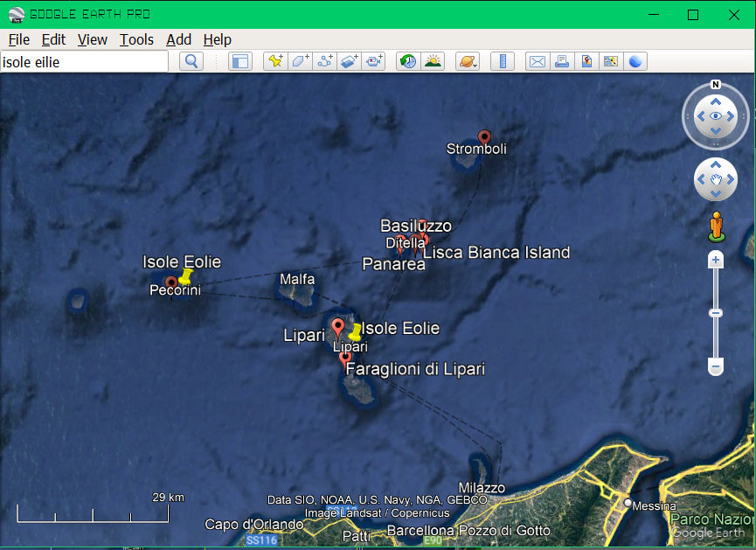
Task: Click the search magnifier button
Action: [191, 61]
